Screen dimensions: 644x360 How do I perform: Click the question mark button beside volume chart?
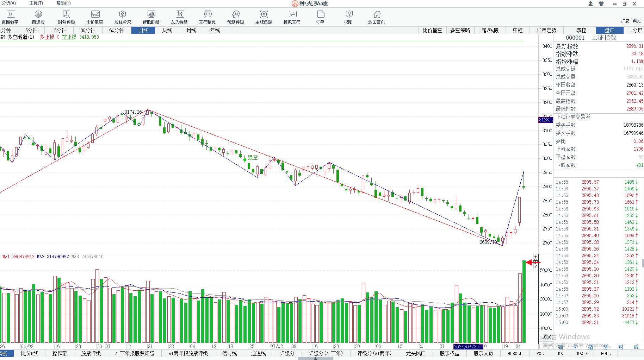(x=535, y=267)
